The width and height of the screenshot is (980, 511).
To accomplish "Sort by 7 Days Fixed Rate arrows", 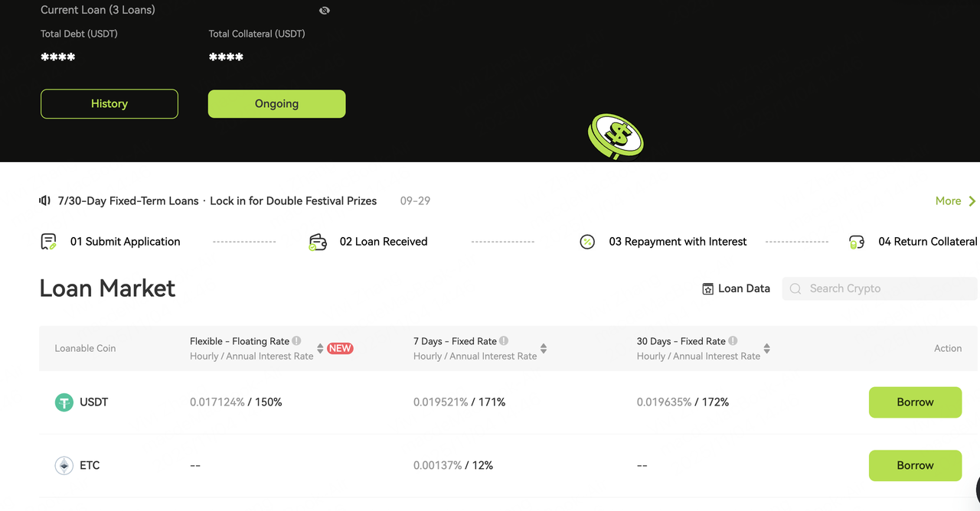I will (544, 349).
